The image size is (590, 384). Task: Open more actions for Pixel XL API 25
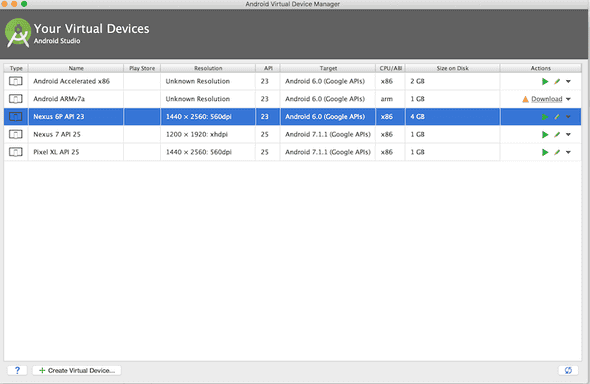(x=568, y=152)
